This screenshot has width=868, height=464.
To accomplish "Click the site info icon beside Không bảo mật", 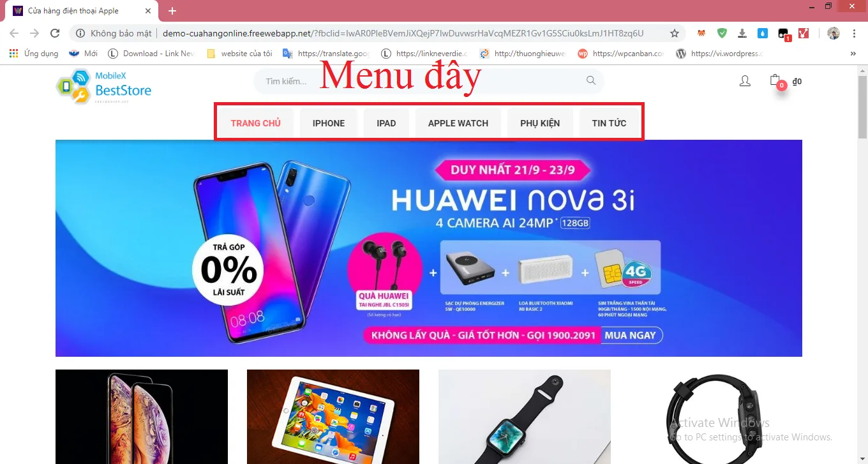I will (80, 33).
